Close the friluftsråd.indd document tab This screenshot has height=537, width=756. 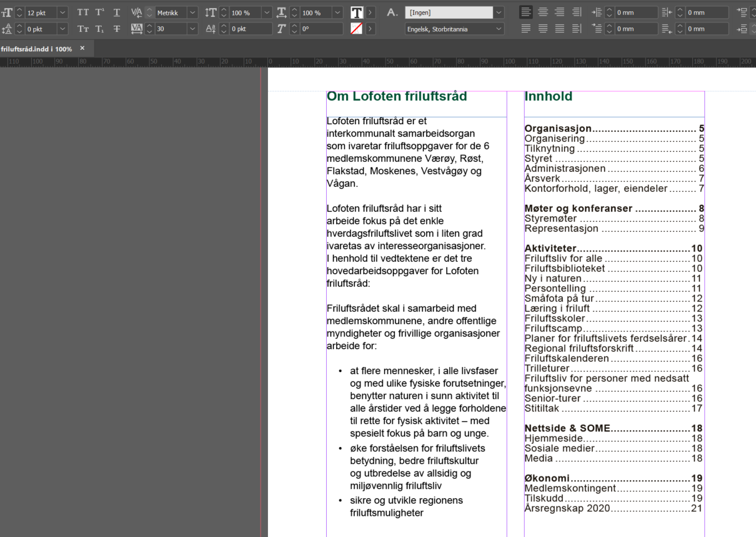[x=81, y=48]
